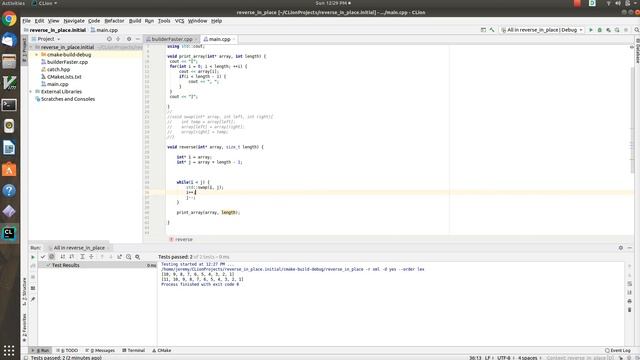Collapse all test results
The width and height of the screenshot is (640, 360).
(91, 257)
